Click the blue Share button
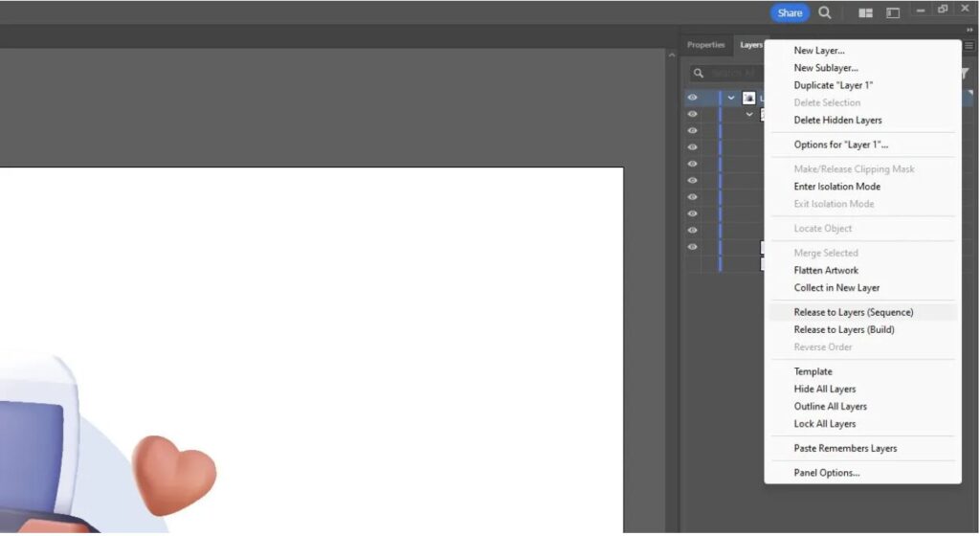Screen dimensions: 980x536 pyautogui.click(x=790, y=12)
